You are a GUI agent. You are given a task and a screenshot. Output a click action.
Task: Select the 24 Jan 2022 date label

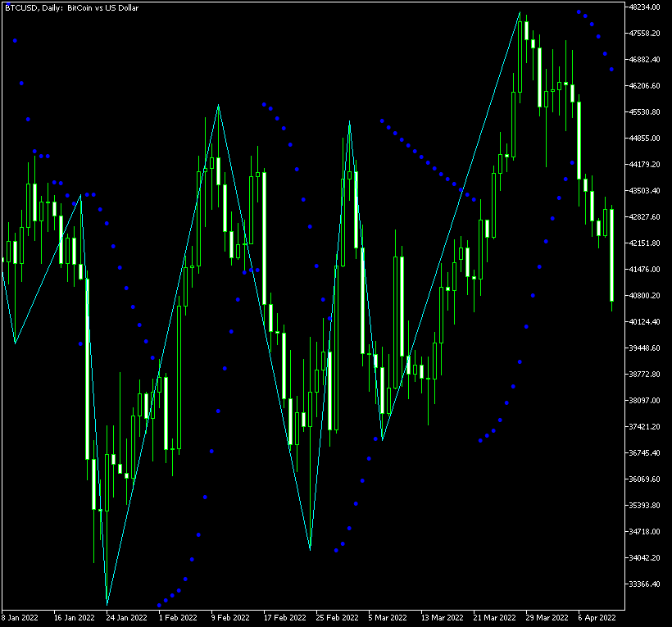(x=125, y=617)
